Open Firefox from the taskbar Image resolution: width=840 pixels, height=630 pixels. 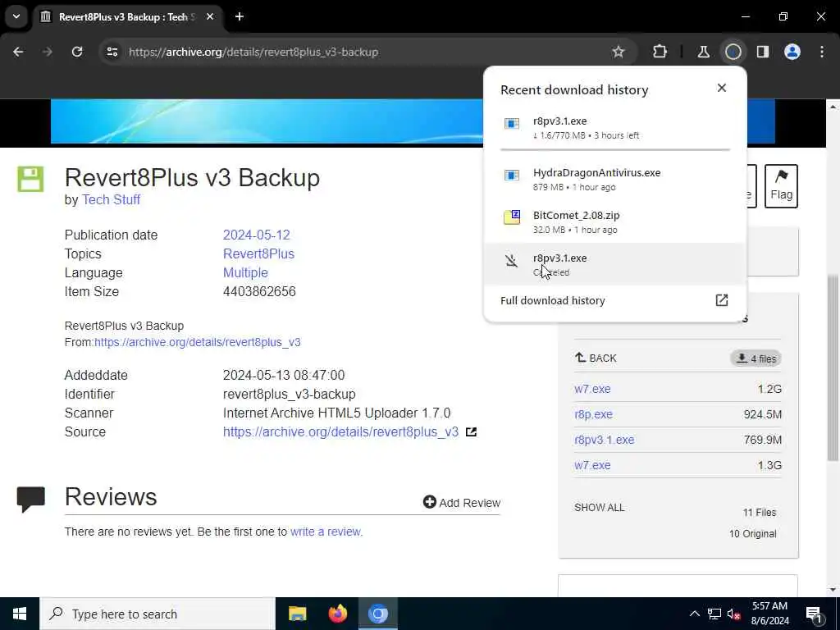(x=337, y=614)
